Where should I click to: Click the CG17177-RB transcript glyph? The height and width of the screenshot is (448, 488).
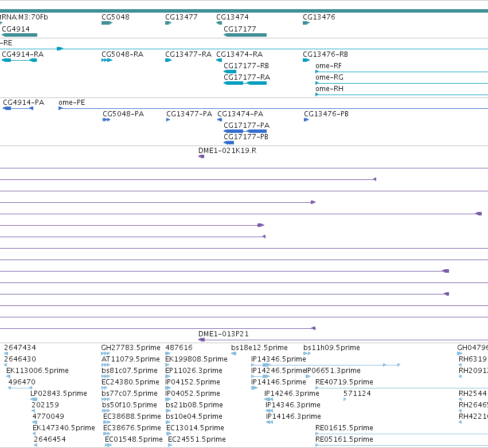[230, 72]
